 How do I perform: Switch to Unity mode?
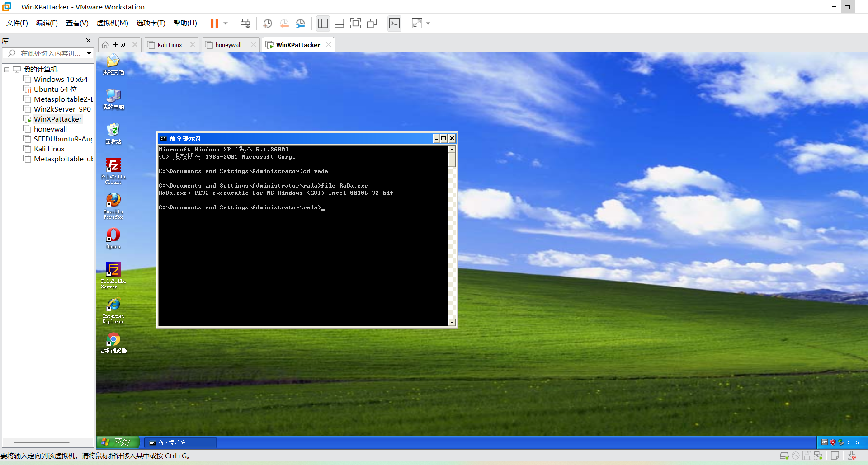click(372, 23)
